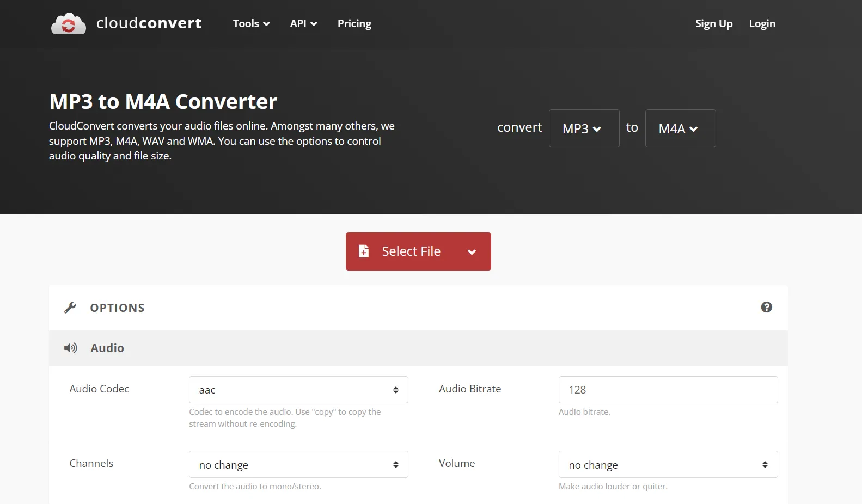862x504 pixels.
Task: Click the Audio section header
Action: 107,348
